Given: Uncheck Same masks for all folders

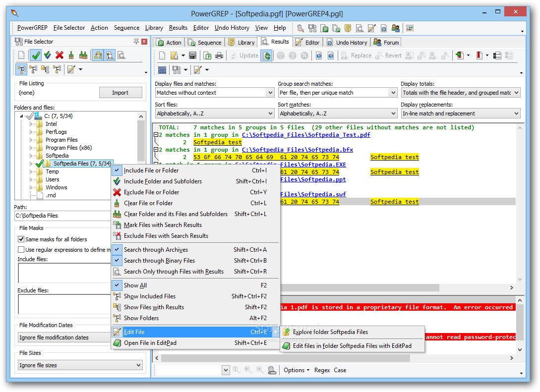Looking at the screenshot, I should coord(21,239).
